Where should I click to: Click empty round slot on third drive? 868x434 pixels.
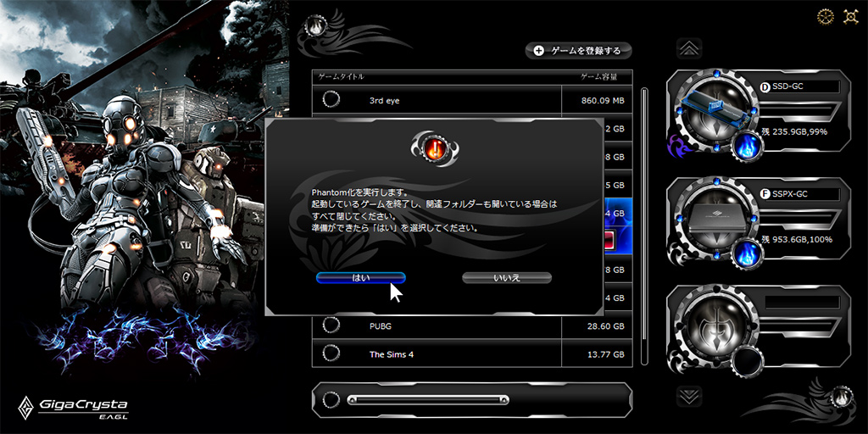point(748,363)
